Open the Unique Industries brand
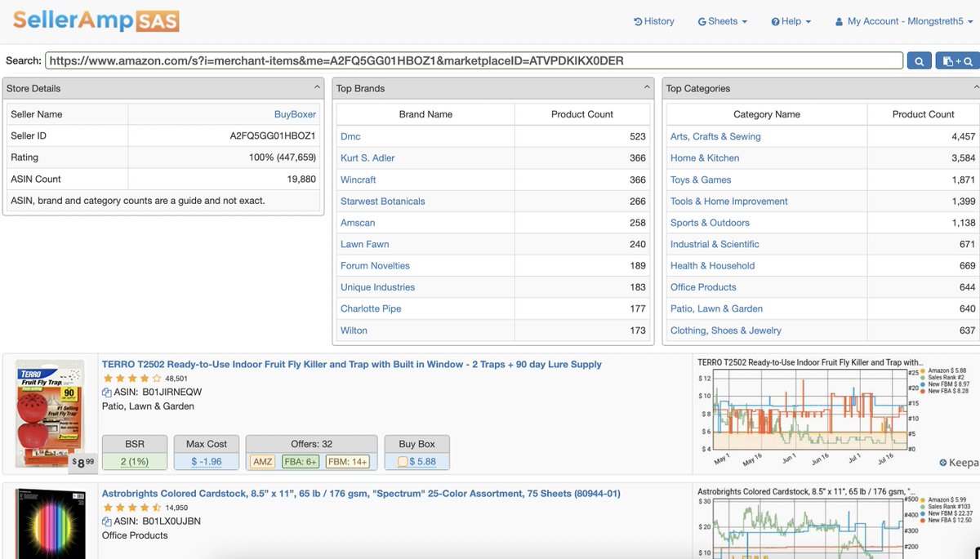Viewport: 980px width, 559px height. tap(377, 287)
